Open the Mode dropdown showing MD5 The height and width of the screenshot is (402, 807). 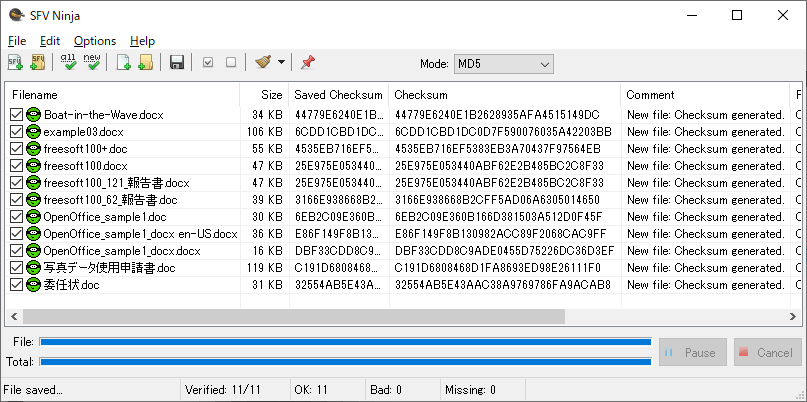click(503, 64)
